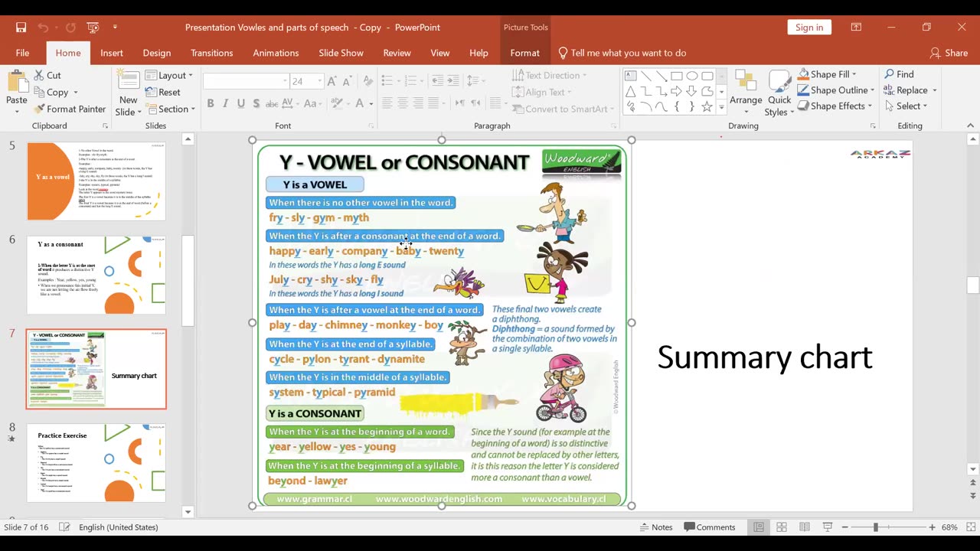Screen dimensions: 980x551
Task: Insert a New Slide
Action: pos(128,93)
